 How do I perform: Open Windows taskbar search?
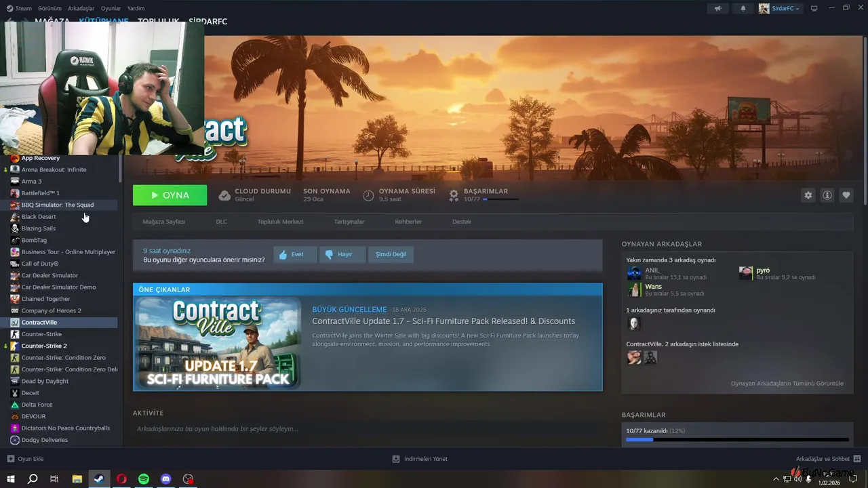33,479
